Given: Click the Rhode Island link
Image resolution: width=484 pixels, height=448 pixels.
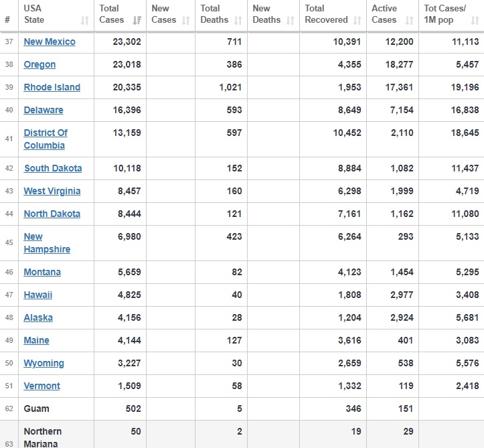Looking at the screenshot, I should tap(52, 87).
